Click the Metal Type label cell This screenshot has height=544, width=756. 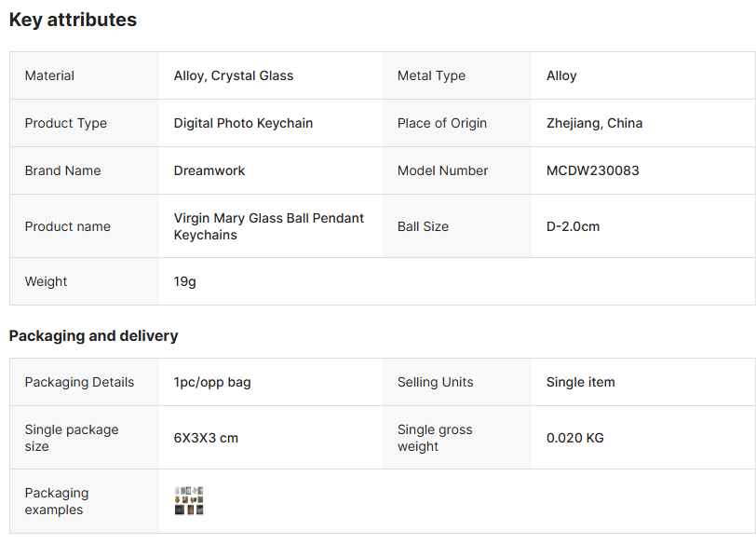pos(456,75)
